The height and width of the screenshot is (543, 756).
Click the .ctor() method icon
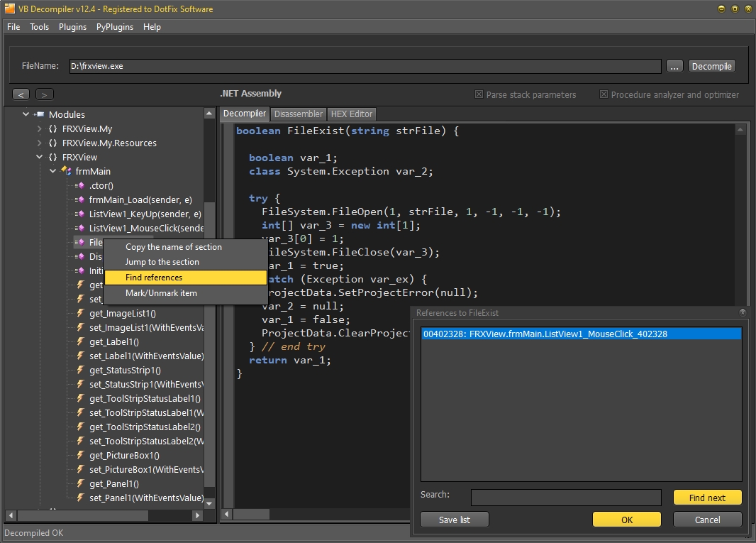(80, 185)
